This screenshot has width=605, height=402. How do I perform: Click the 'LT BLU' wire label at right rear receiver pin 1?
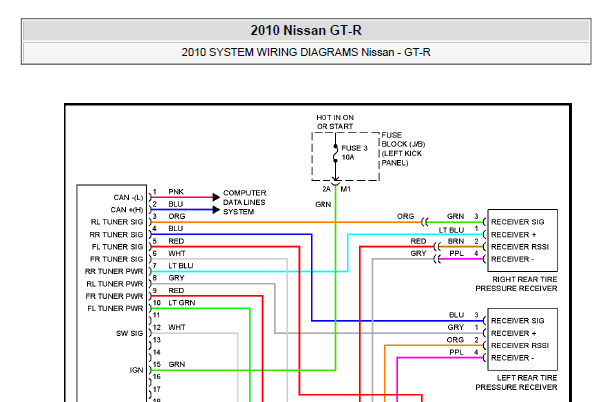click(451, 230)
